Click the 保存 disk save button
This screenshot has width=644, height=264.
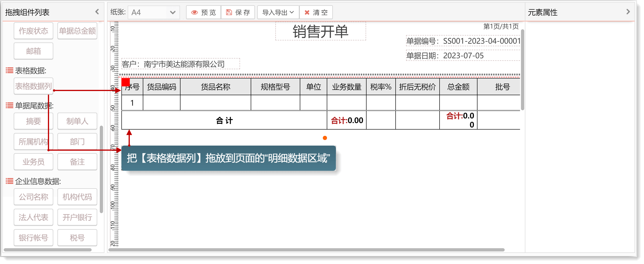pos(238,12)
